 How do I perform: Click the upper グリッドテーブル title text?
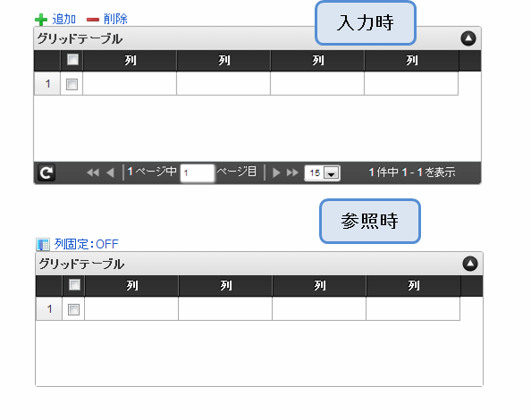point(80,39)
